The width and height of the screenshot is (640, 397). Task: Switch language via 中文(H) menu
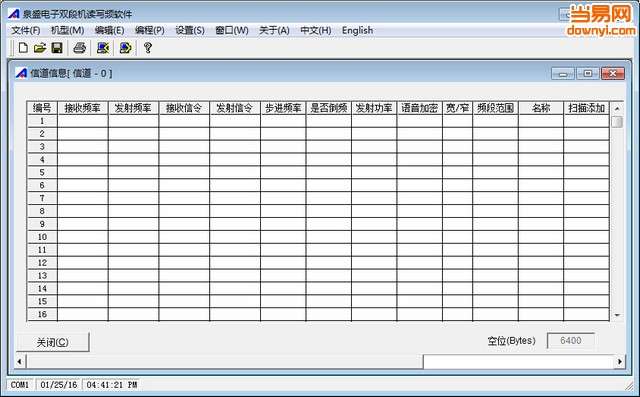316,31
